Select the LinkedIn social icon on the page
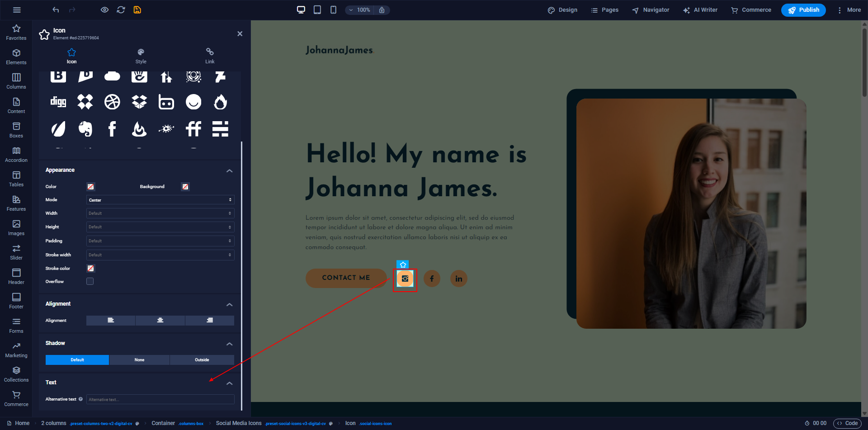The height and width of the screenshot is (430, 868). coord(458,279)
